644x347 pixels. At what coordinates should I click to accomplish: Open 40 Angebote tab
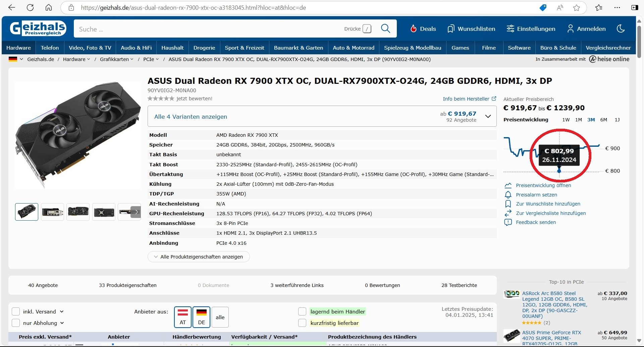tap(43, 285)
